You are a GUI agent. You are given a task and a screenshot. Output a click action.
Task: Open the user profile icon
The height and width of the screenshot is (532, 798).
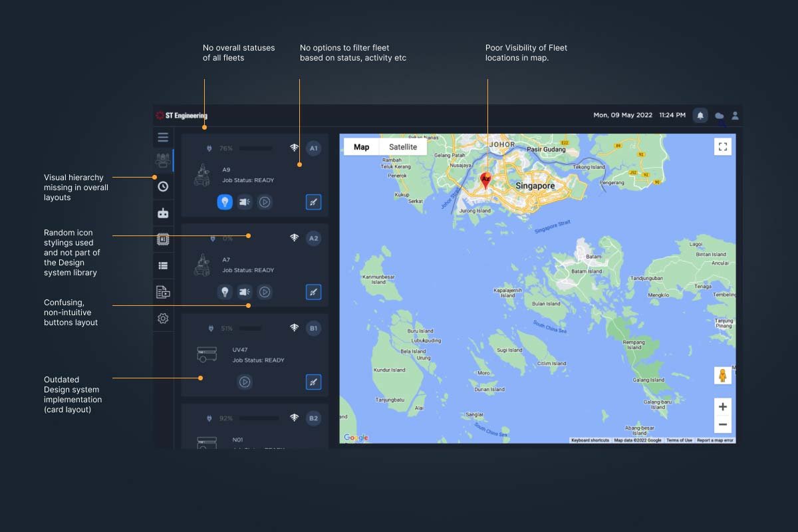point(735,116)
